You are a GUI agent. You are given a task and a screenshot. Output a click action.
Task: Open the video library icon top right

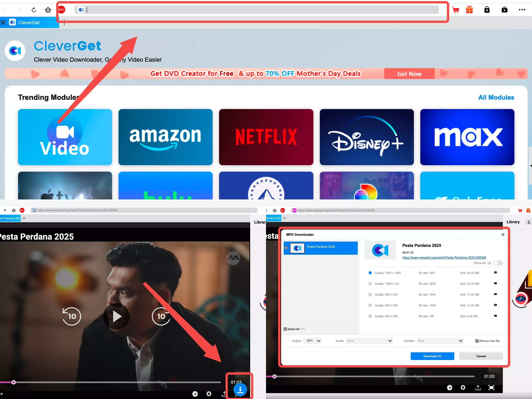click(504, 10)
